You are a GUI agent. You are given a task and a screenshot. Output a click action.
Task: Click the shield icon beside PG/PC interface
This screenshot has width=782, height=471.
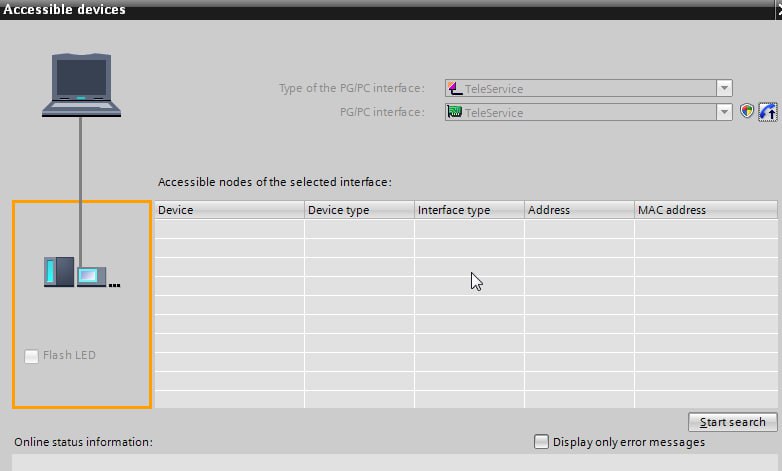(x=746, y=111)
